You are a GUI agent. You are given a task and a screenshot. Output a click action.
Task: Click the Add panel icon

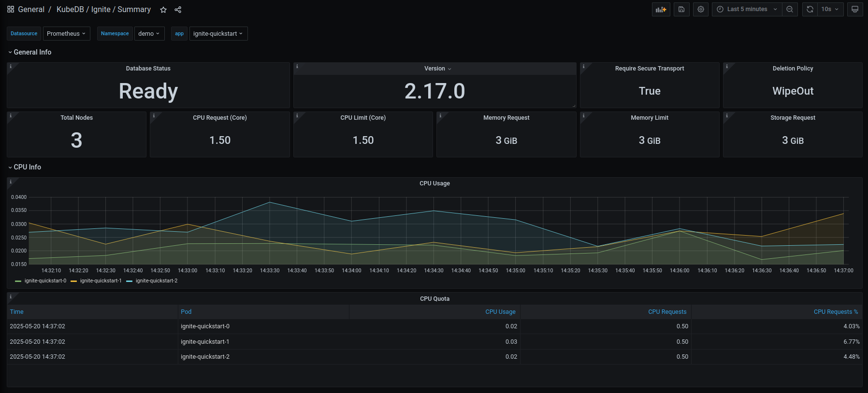click(661, 9)
